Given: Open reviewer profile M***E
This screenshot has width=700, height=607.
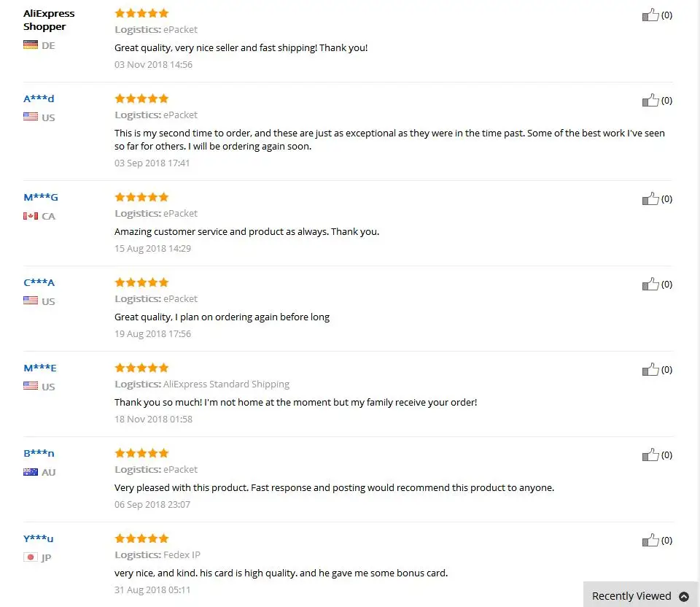Looking at the screenshot, I should click(40, 368).
